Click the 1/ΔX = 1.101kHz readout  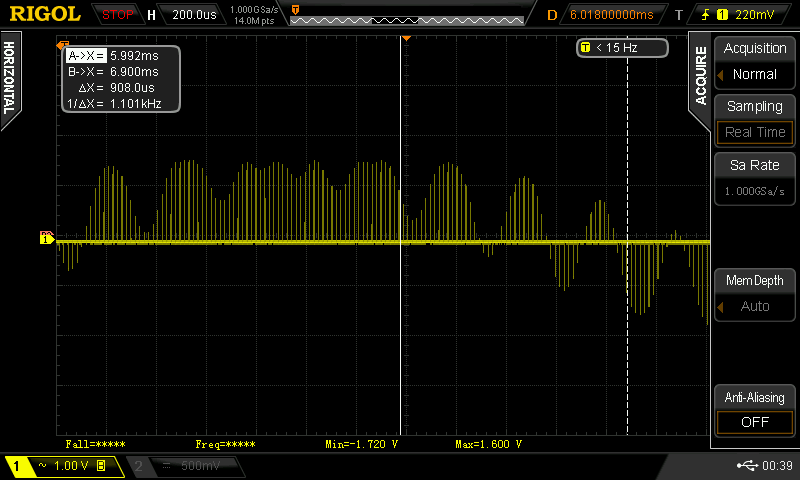click(114, 104)
